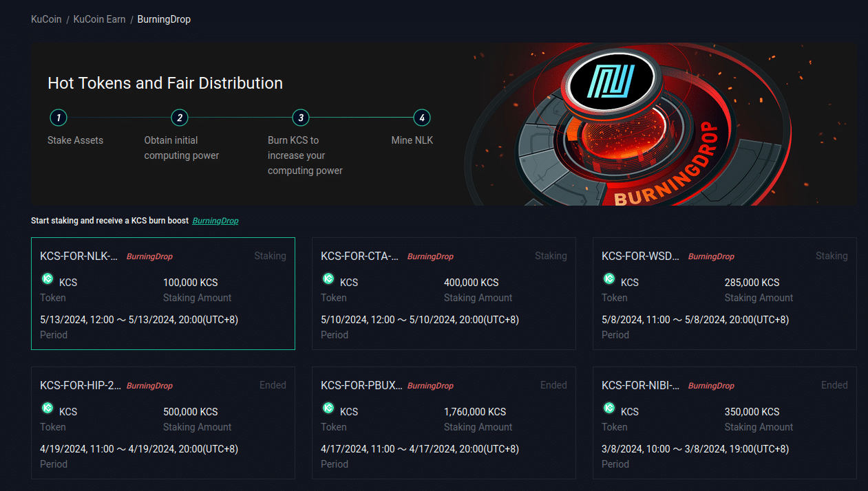Click the BurningDrop tag on the KCS-FOR-HIP card
Viewport: 868px width, 491px height.
(149, 386)
